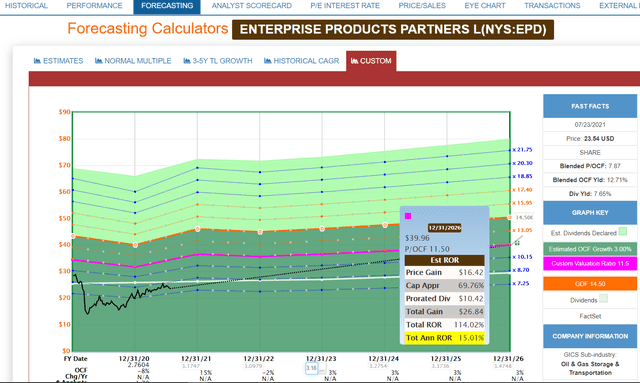Click the 12/31/2026 date badge in the tooltip
Screen dimensions: 640x383
(x=444, y=228)
